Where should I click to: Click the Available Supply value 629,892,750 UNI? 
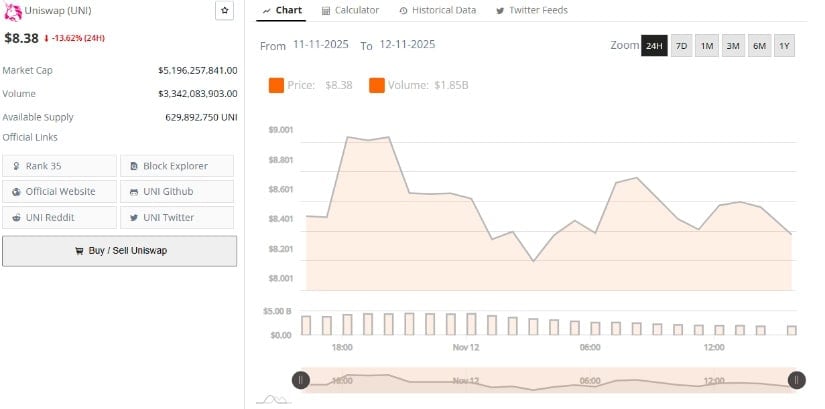tap(201, 117)
